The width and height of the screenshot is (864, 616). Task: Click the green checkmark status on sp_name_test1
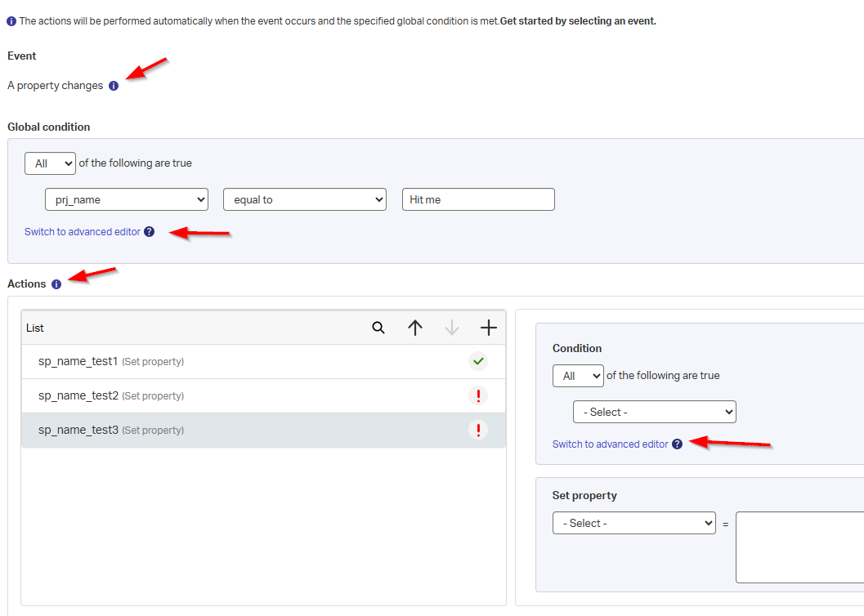coord(478,361)
